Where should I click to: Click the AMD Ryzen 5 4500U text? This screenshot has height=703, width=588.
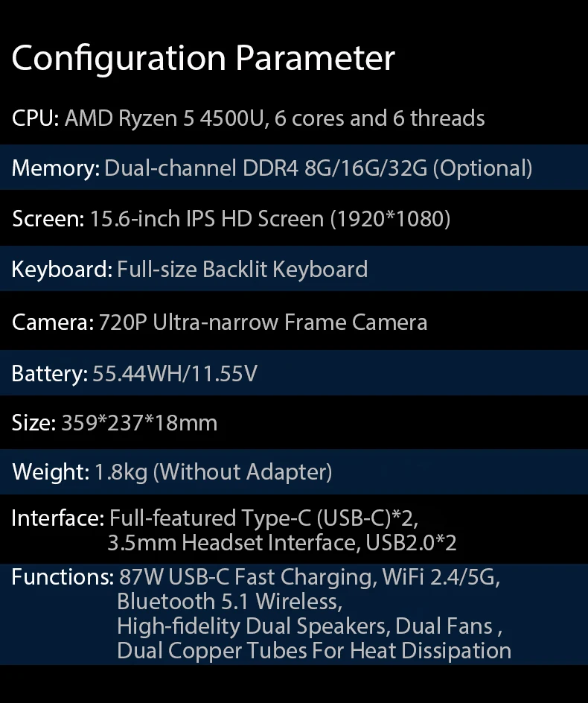click(x=164, y=119)
